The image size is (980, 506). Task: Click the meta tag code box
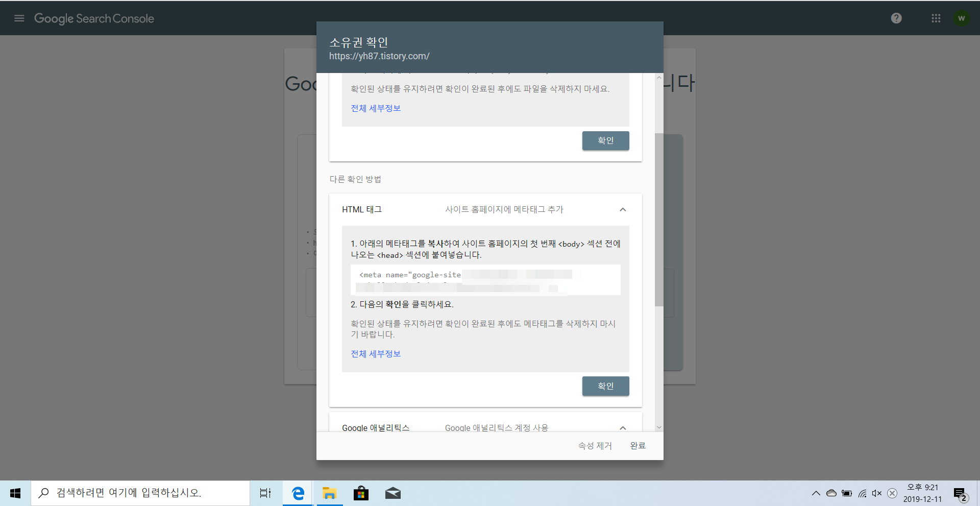tap(485, 279)
